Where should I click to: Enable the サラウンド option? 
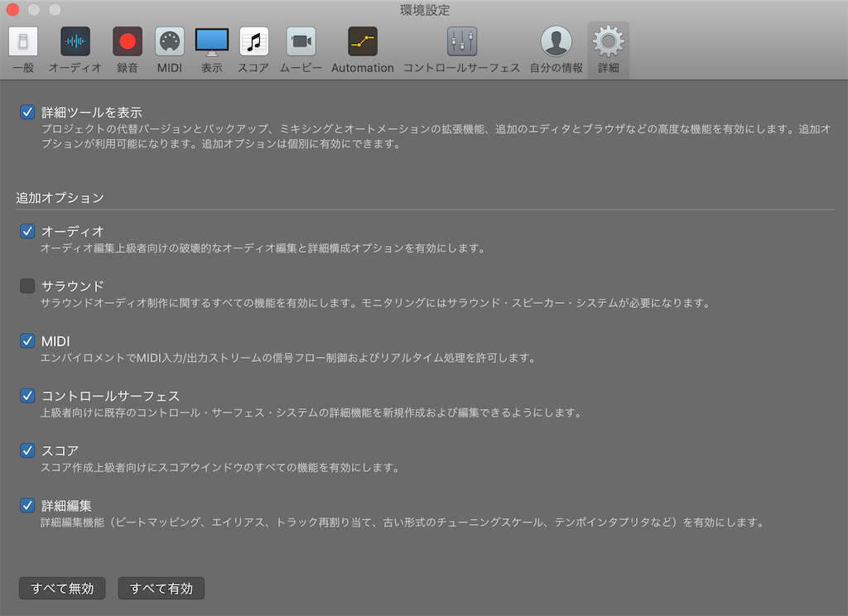pos(26,286)
